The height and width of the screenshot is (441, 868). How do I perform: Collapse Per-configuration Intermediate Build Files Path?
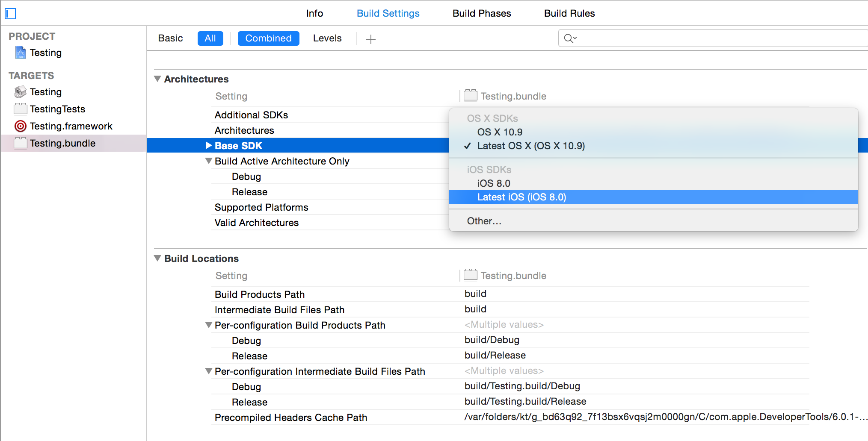[209, 371]
